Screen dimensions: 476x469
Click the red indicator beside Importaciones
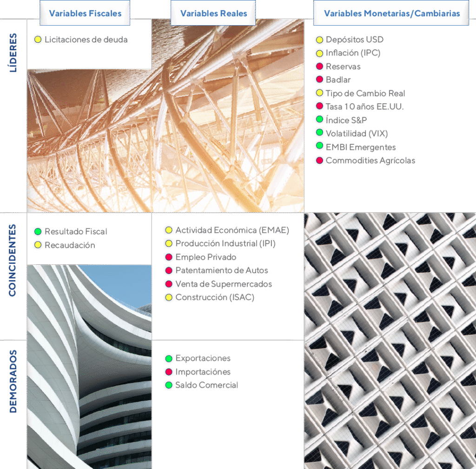coord(169,372)
